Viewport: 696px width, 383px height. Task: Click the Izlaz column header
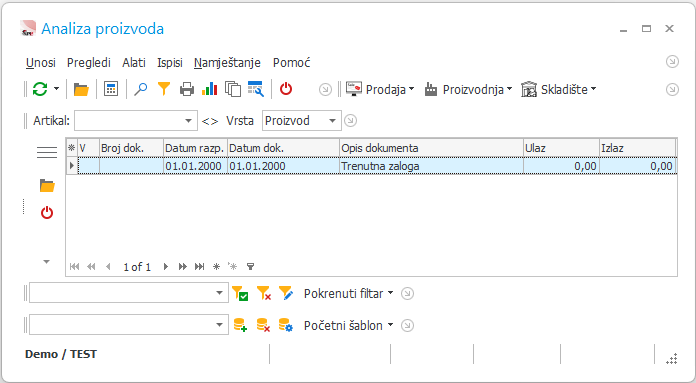click(637, 148)
